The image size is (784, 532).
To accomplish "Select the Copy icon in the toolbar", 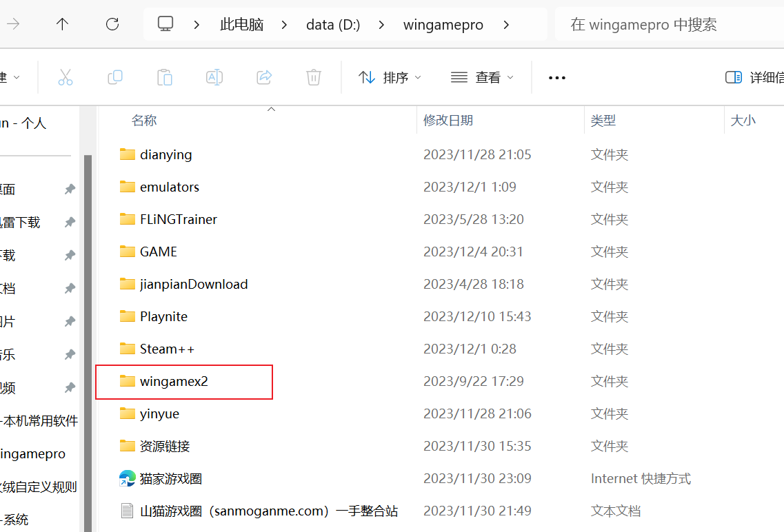I will click(x=115, y=77).
